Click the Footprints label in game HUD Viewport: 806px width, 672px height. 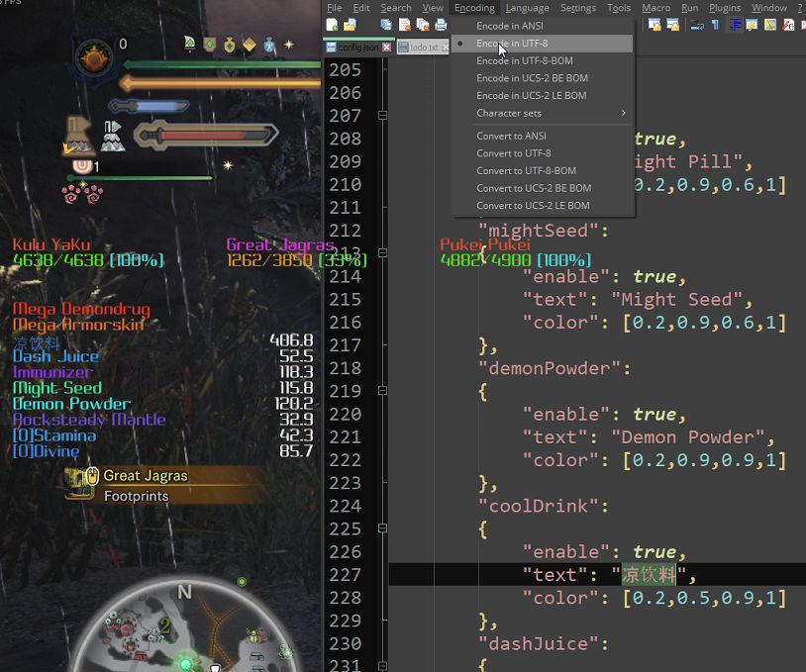pos(137,496)
